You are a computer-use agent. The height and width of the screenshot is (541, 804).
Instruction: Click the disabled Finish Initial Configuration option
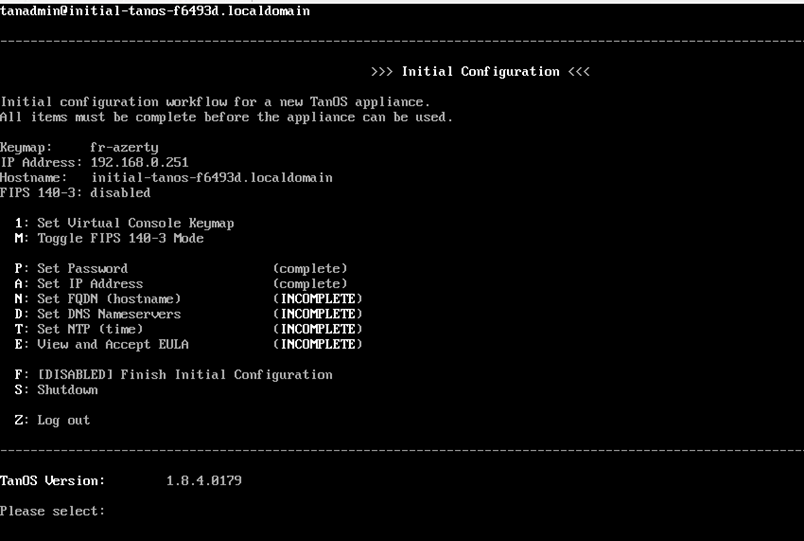(x=174, y=375)
